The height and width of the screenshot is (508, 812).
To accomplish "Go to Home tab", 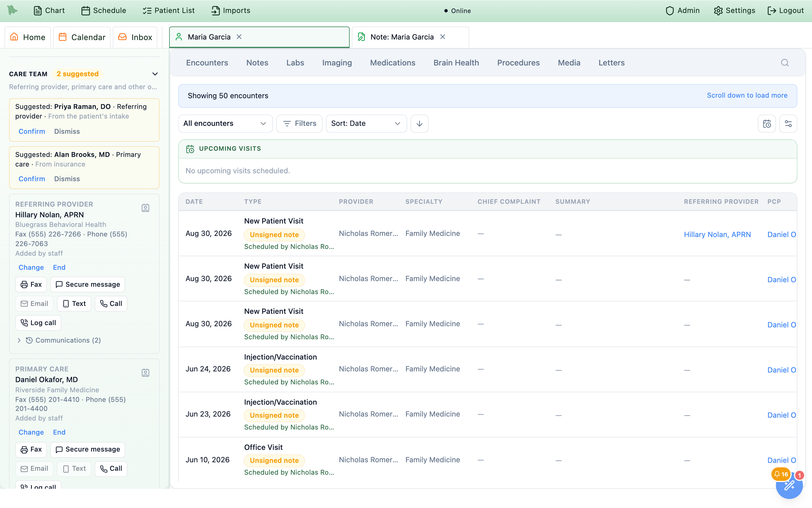I will pyautogui.click(x=28, y=37).
